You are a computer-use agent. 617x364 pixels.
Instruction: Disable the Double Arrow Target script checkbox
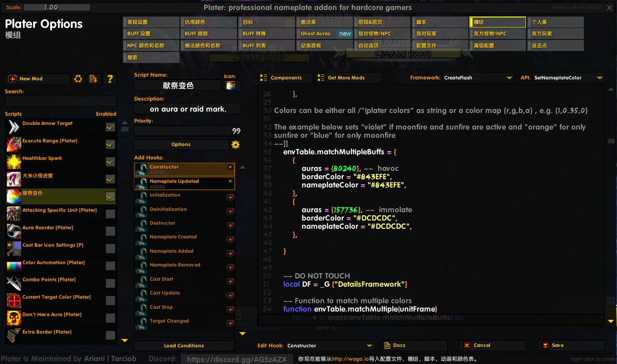pos(110,127)
